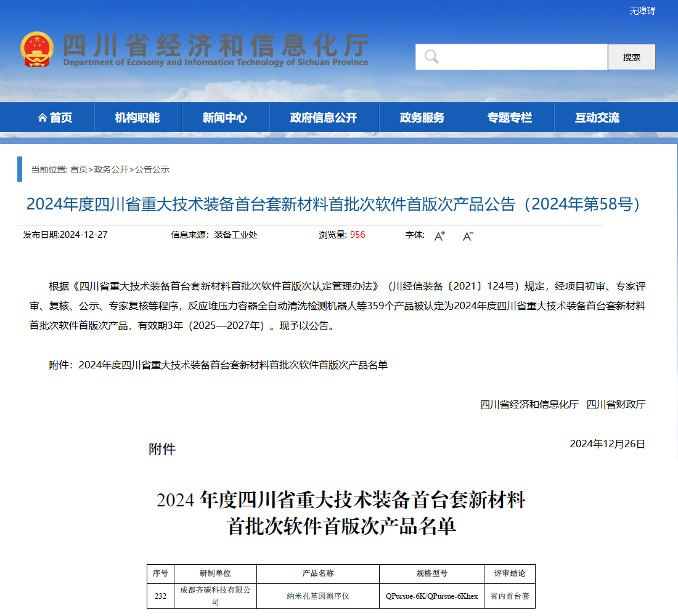Viewport: 678px width, 616px height.
Task: Click table header 规格型号
Action: coord(431,573)
